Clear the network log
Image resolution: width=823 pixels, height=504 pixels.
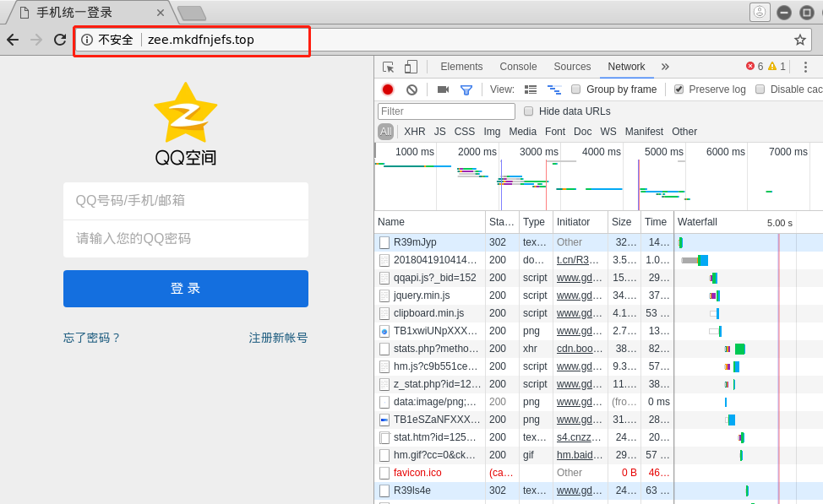click(x=412, y=89)
